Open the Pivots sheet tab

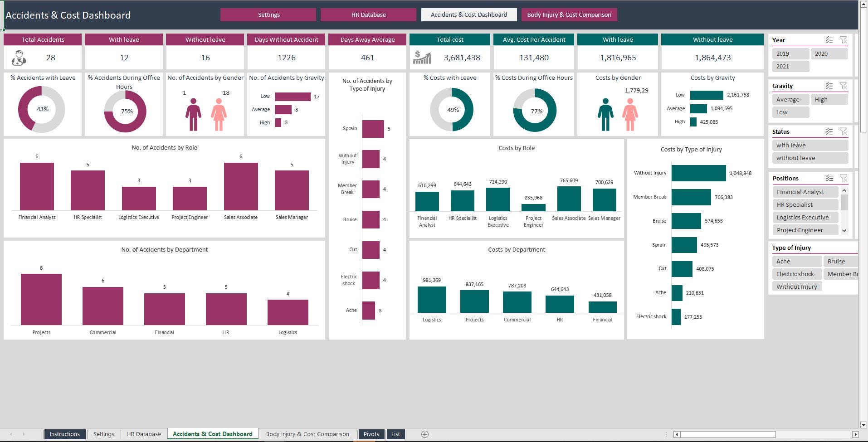pyautogui.click(x=371, y=434)
